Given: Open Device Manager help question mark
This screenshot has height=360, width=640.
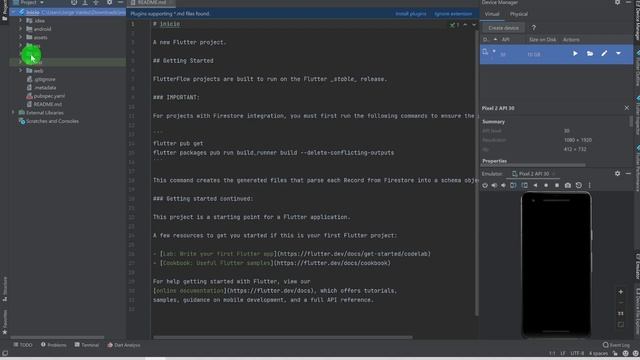Looking at the screenshot, I should pos(533,28).
